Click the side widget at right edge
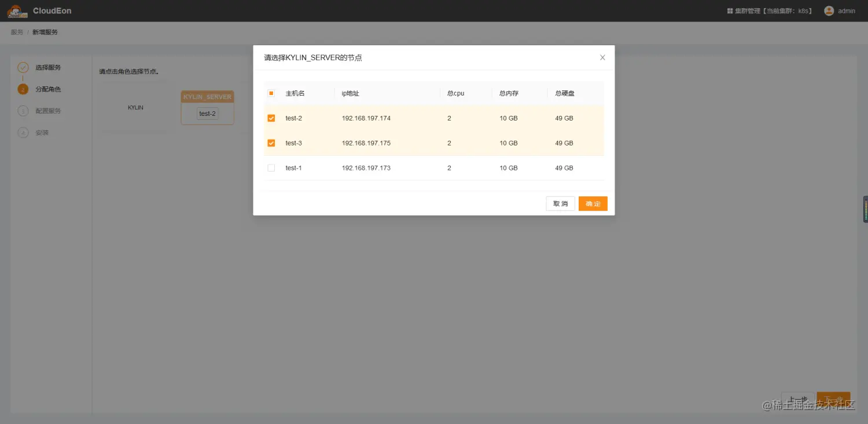Image resolution: width=868 pixels, height=424 pixels. [866, 209]
